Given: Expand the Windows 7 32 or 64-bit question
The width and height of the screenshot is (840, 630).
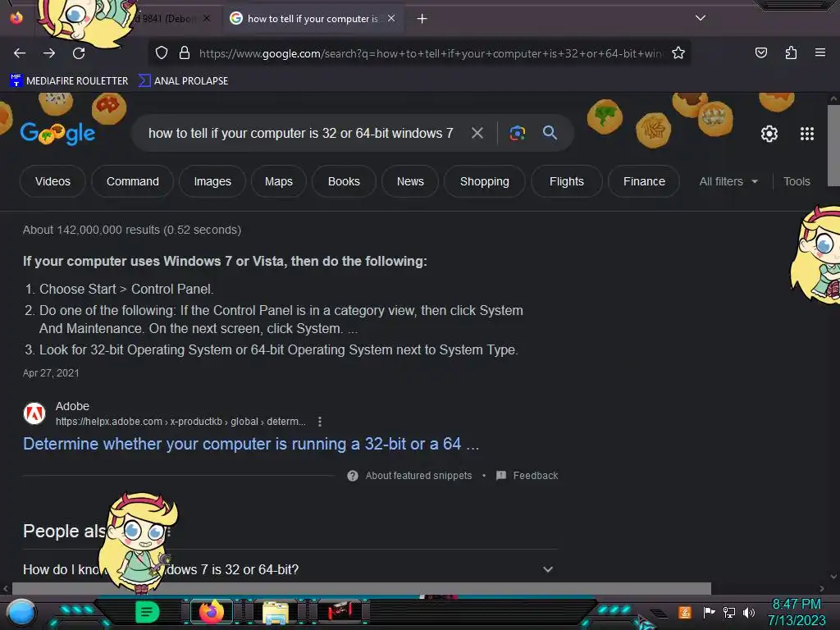Looking at the screenshot, I should click(x=290, y=569).
